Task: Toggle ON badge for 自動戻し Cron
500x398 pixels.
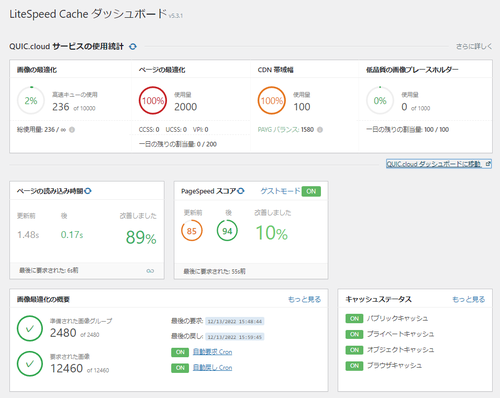Action: point(180,368)
